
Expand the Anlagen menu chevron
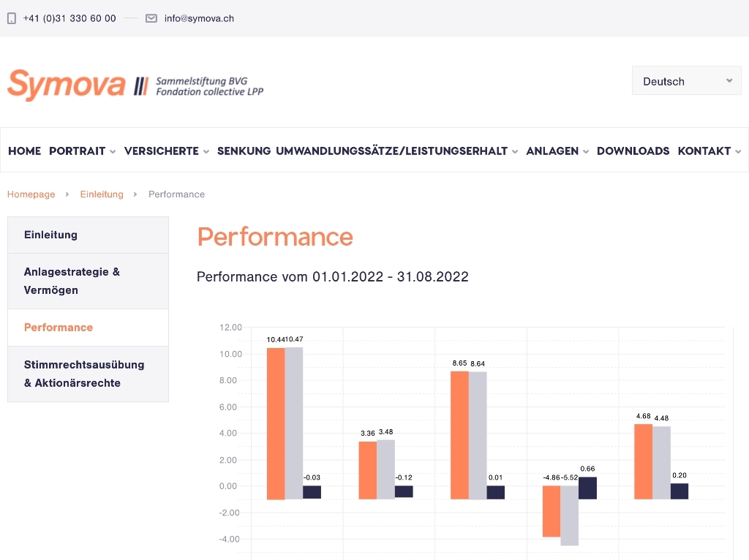click(x=586, y=152)
